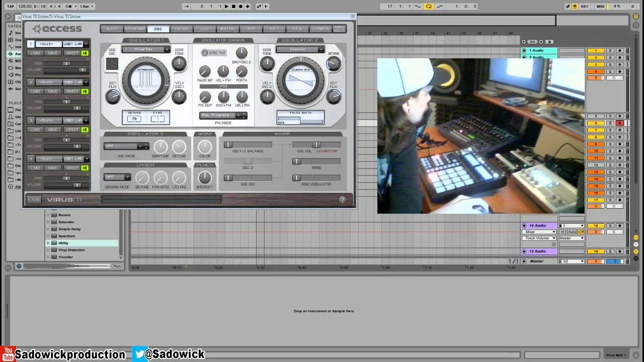Select the OSC tab in Virus TI
644x362 pixels.
158,29
